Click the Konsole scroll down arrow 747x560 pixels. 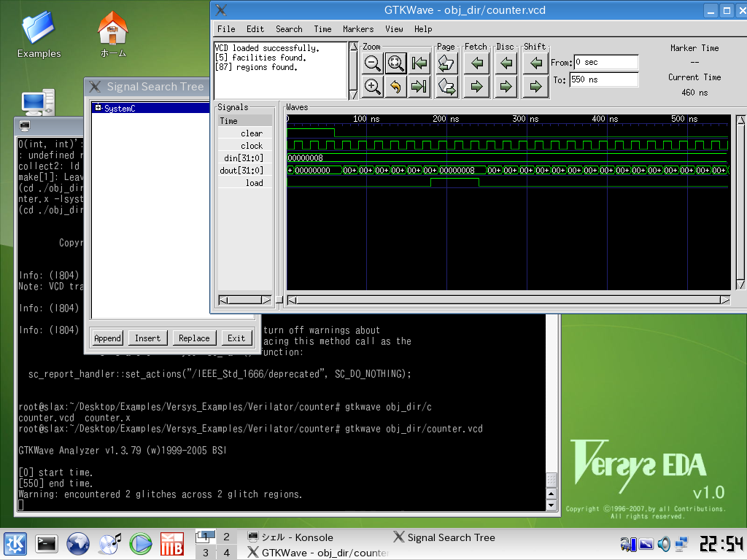551,505
